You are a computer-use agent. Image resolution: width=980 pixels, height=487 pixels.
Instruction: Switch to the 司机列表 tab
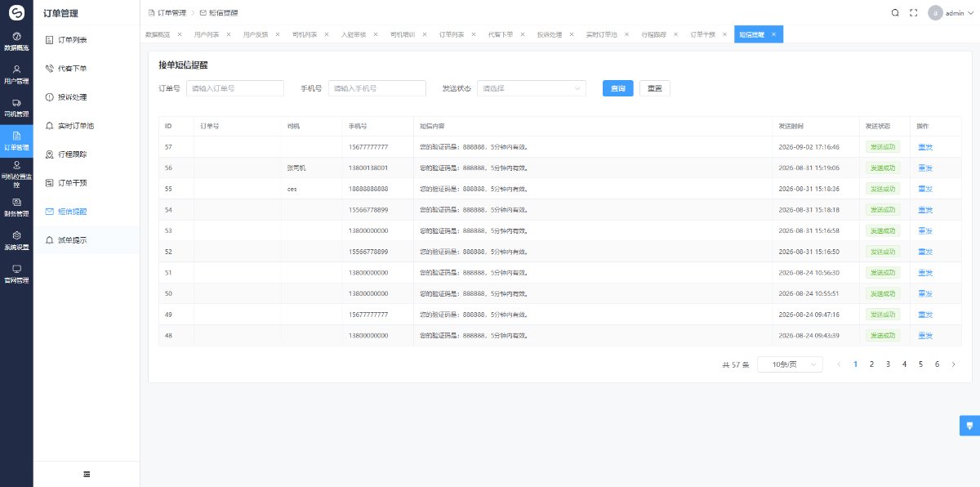[x=305, y=34]
